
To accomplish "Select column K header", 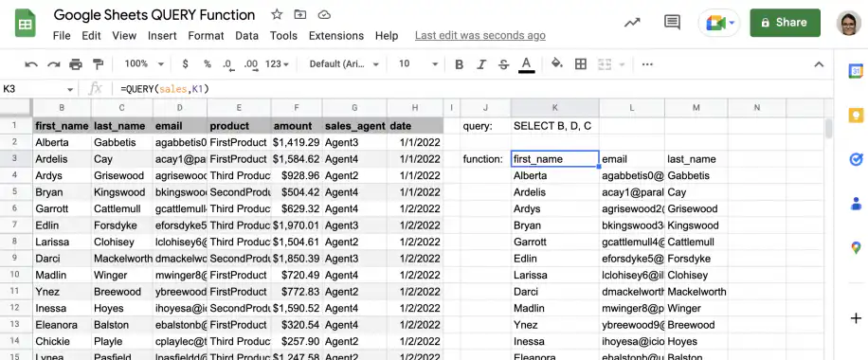I will [554, 107].
